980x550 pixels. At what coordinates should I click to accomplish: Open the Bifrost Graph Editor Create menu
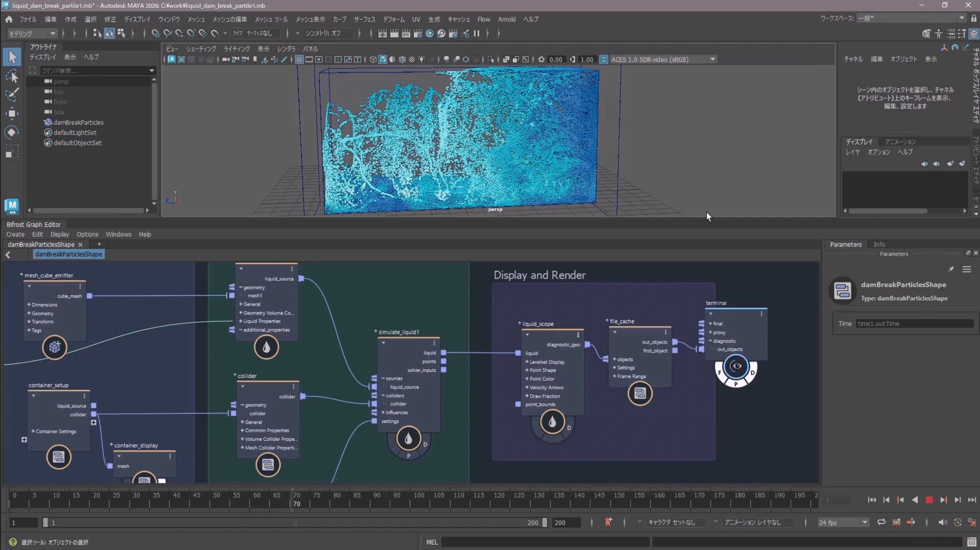[x=15, y=234]
